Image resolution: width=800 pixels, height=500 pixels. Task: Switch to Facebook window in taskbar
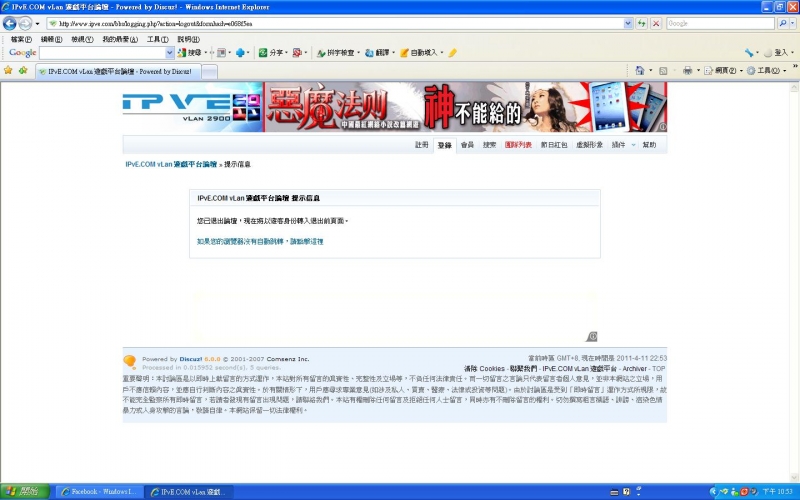click(98, 492)
